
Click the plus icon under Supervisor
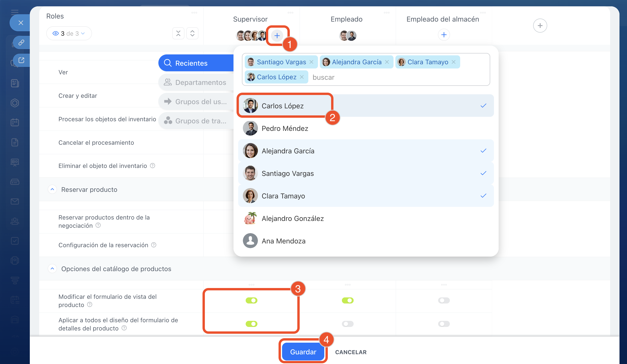(277, 36)
